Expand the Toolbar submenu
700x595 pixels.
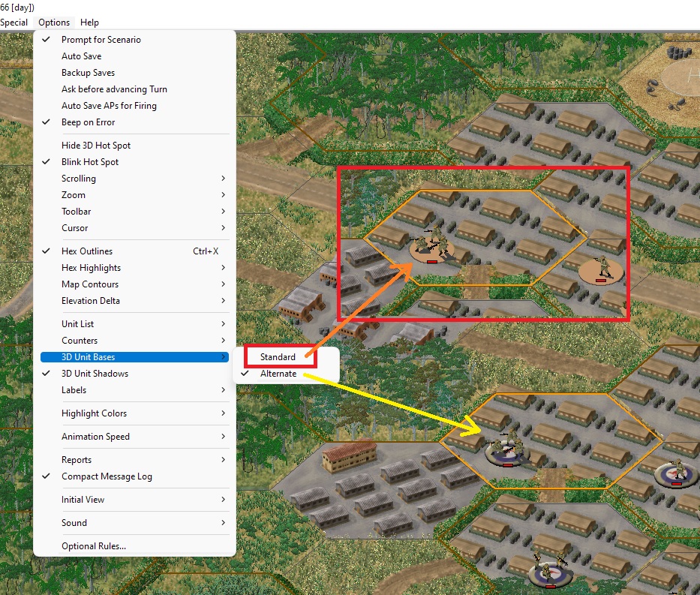coord(134,212)
